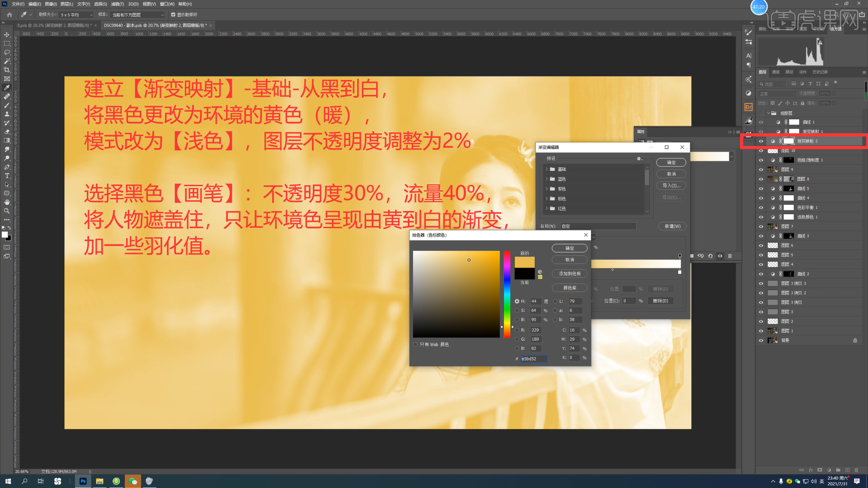
Task: Enable 只有 Web 颜色 checkbox
Action: click(415, 345)
